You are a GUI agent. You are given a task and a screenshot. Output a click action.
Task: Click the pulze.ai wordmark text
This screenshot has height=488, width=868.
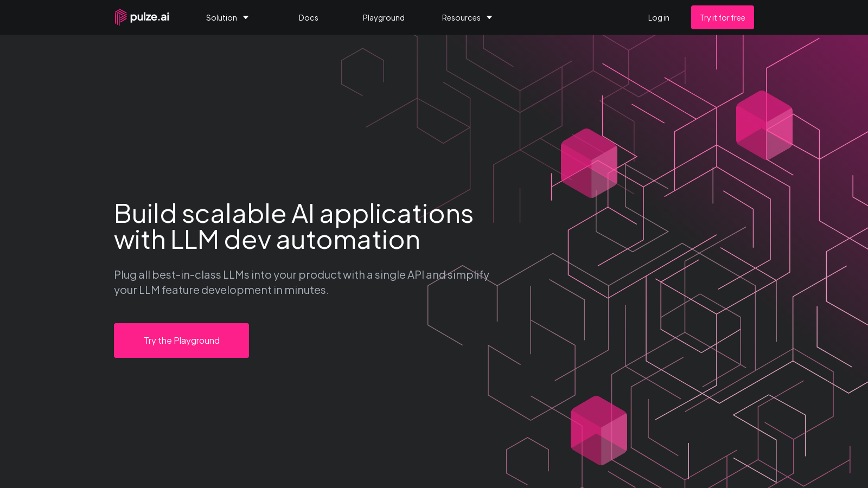(150, 17)
